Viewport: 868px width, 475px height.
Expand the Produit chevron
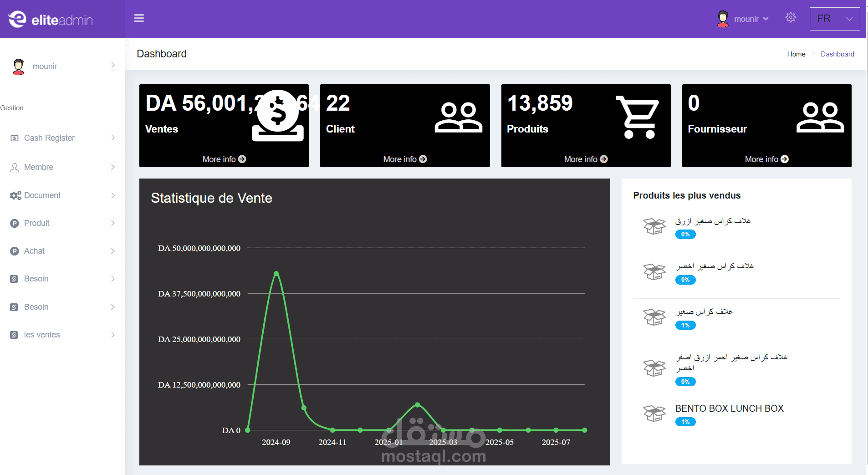113,223
